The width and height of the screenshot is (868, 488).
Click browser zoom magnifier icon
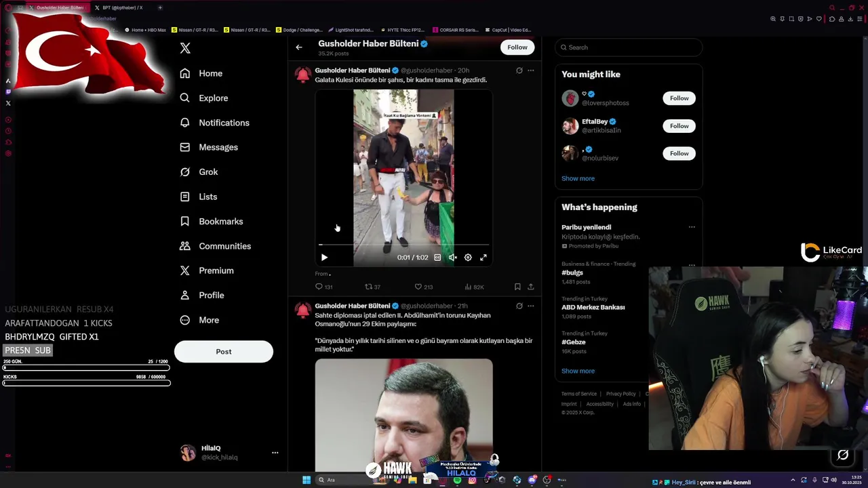pyautogui.click(x=773, y=19)
